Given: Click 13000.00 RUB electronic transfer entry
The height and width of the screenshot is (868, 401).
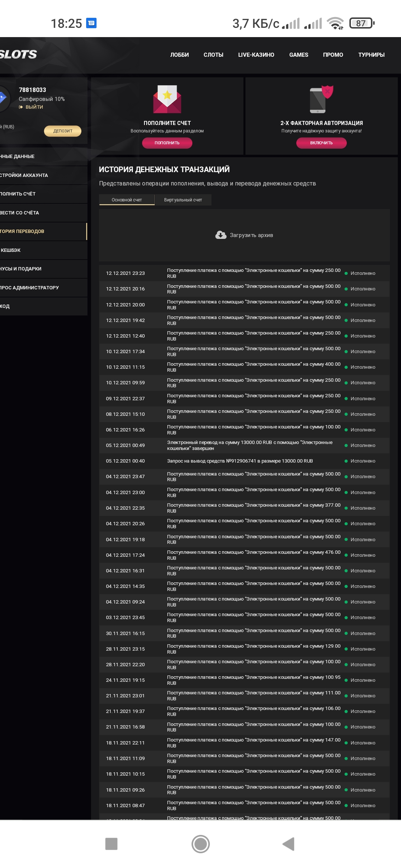Looking at the screenshot, I should coord(244,445).
